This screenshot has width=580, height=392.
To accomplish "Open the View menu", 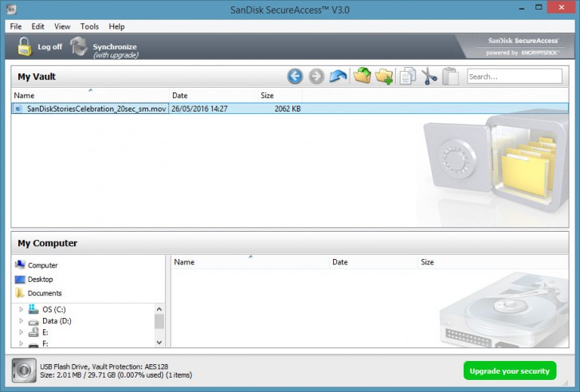I will (62, 26).
